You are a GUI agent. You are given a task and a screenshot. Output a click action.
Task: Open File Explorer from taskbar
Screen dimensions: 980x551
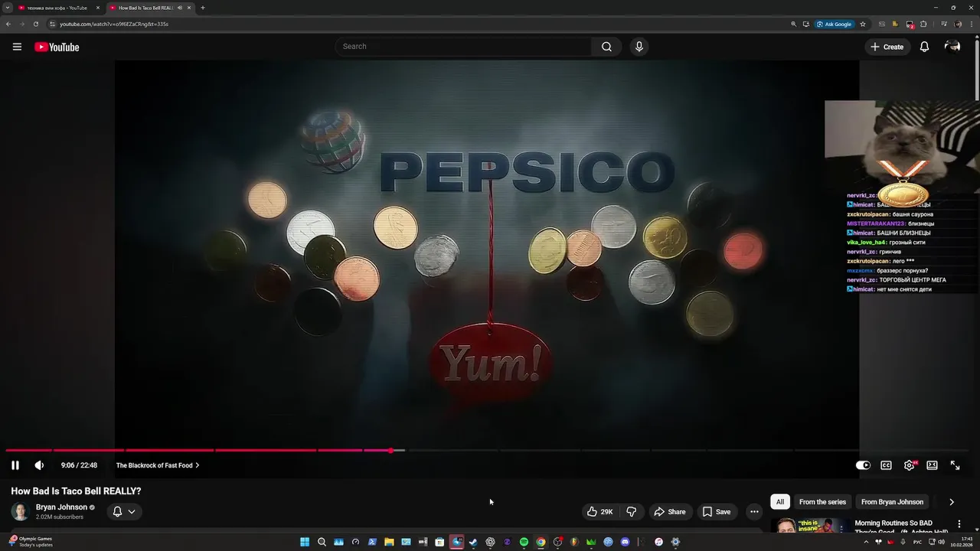pyautogui.click(x=389, y=542)
